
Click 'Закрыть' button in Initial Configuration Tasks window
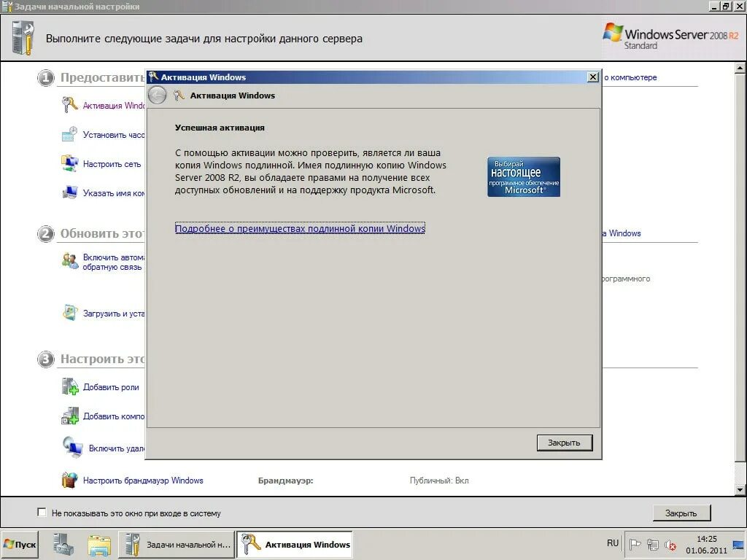681,513
